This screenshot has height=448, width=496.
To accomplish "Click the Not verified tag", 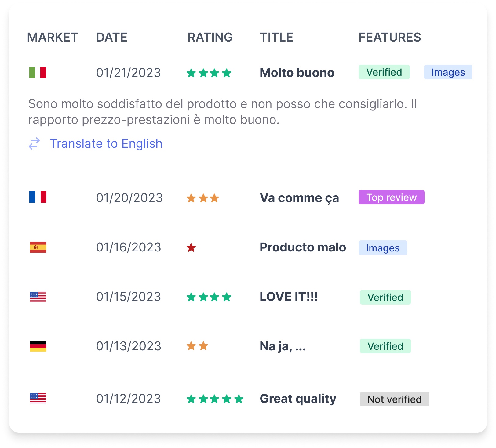I will pos(394,399).
